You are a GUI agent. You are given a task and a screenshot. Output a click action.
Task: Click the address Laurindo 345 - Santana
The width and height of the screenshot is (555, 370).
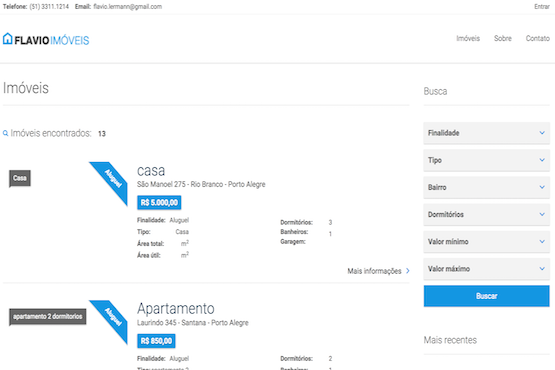[193, 323]
